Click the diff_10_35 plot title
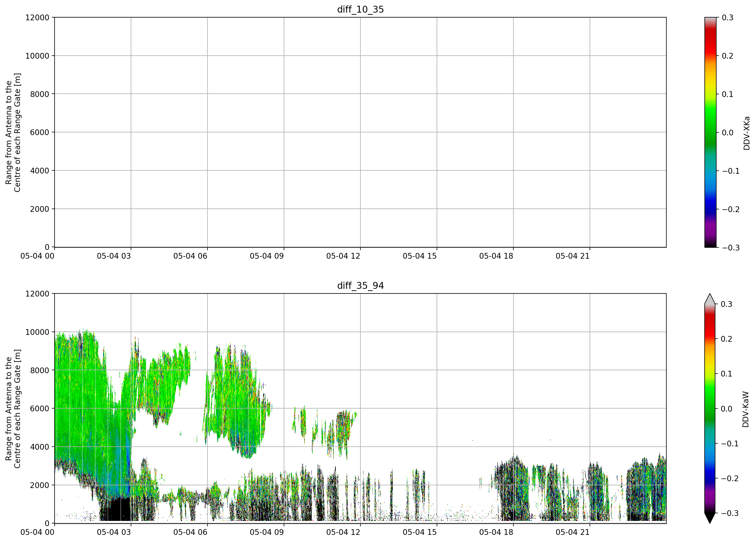 click(x=360, y=9)
